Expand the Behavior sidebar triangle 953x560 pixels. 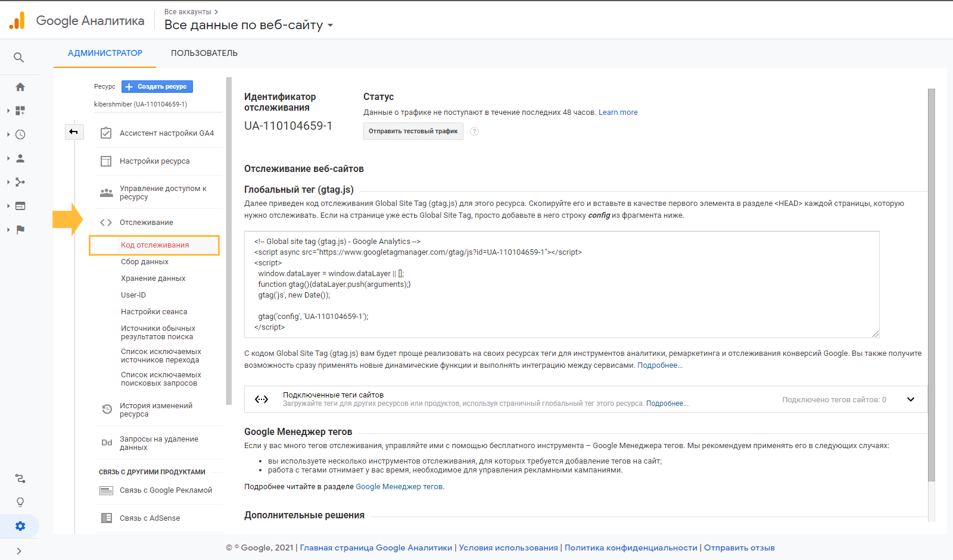(8, 206)
